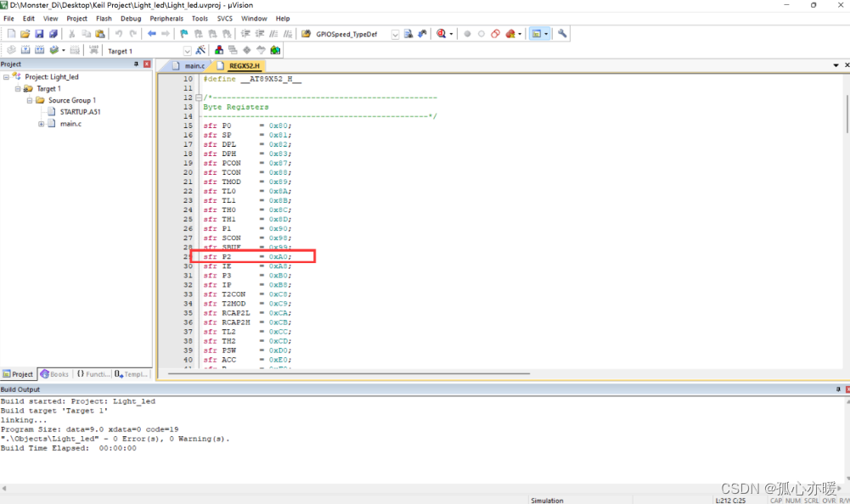Expand the main.c tree node
Screen dimensions: 850x504
(42, 124)
